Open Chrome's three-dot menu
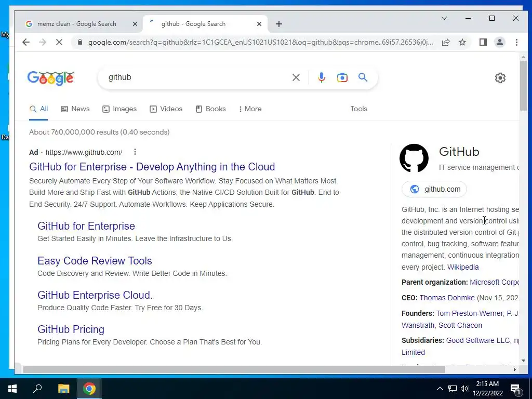 pyautogui.click(x=516, y=42)
